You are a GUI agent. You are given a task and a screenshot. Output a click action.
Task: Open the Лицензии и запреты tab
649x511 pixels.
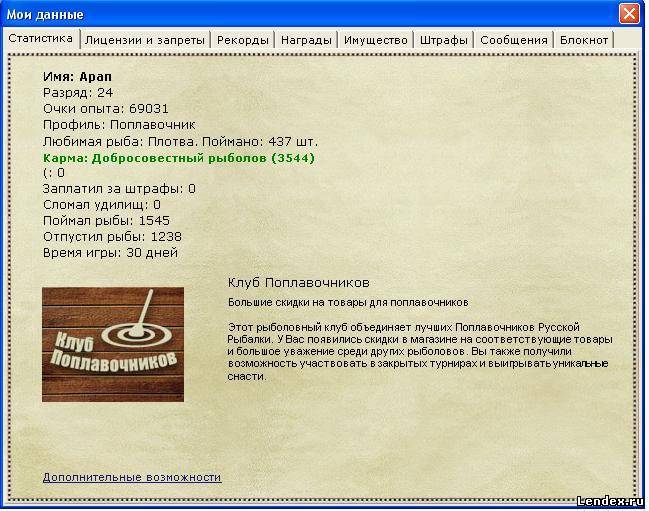pyautogui.click(x=145, y=40)
